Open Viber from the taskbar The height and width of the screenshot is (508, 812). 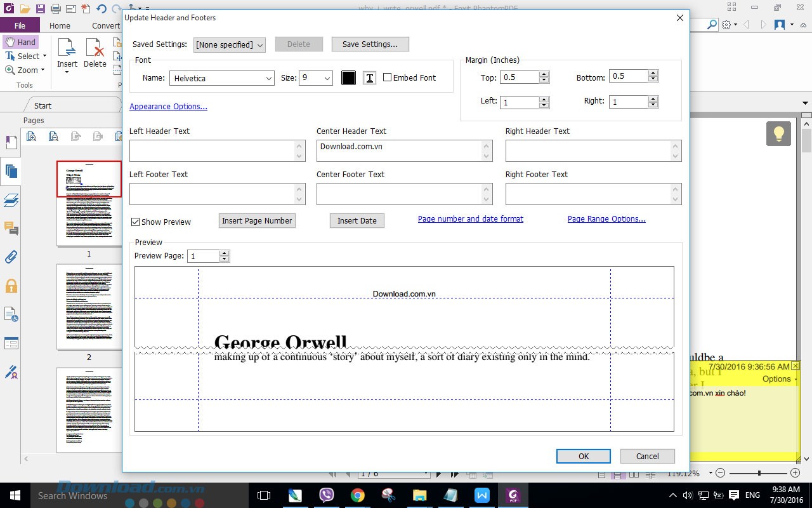point(327,495)
